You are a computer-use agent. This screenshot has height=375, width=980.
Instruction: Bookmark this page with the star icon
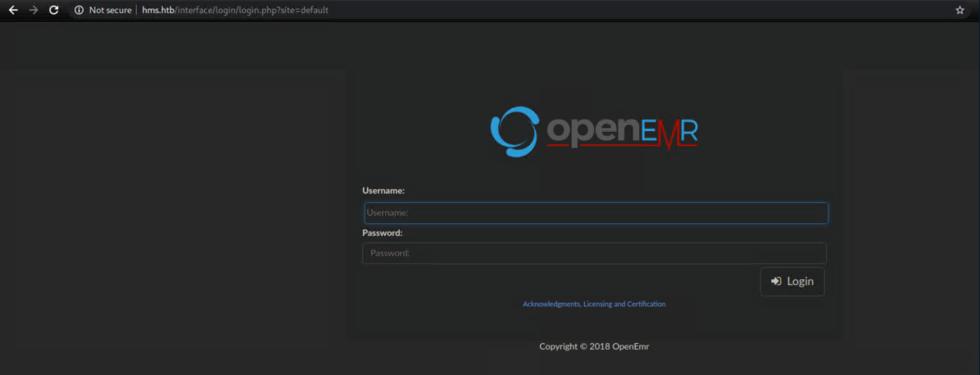pyautogui.click(x=960, y=11)
